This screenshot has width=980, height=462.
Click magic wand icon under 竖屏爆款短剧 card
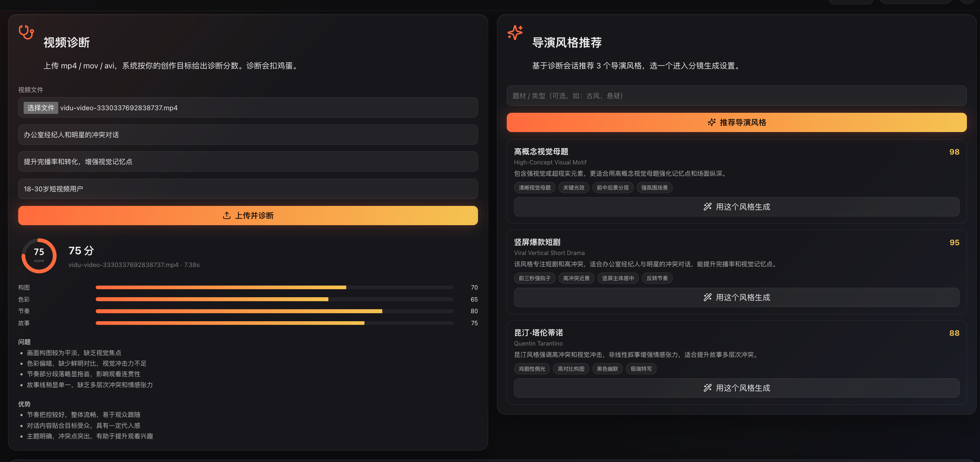click(x=707, y=297)
